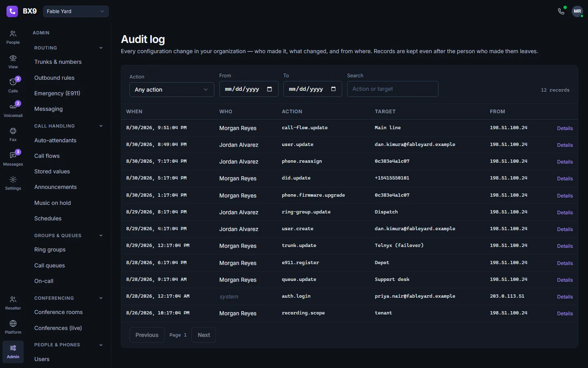
Task: Open Fax in left rail
Action: [x=13, y=135]
